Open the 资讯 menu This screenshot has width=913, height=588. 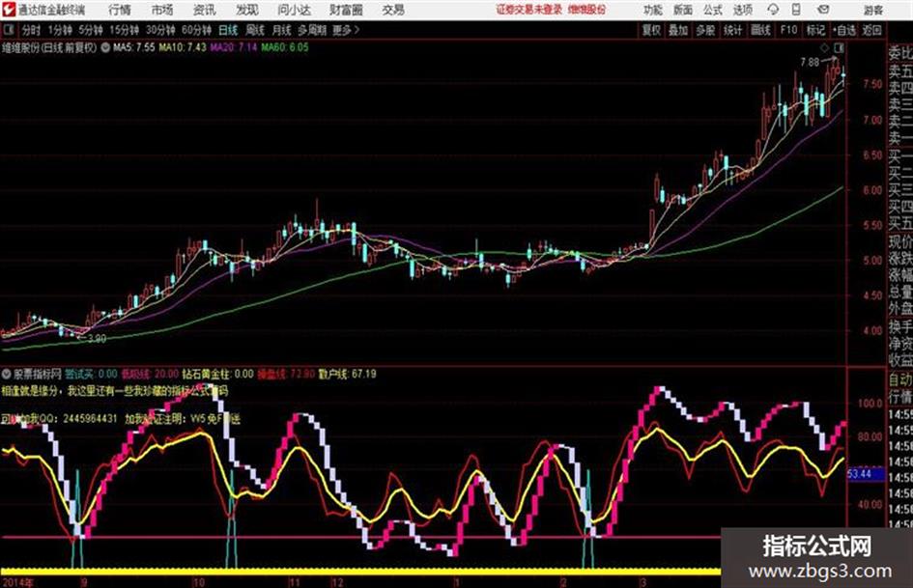[x=204, y=10]
